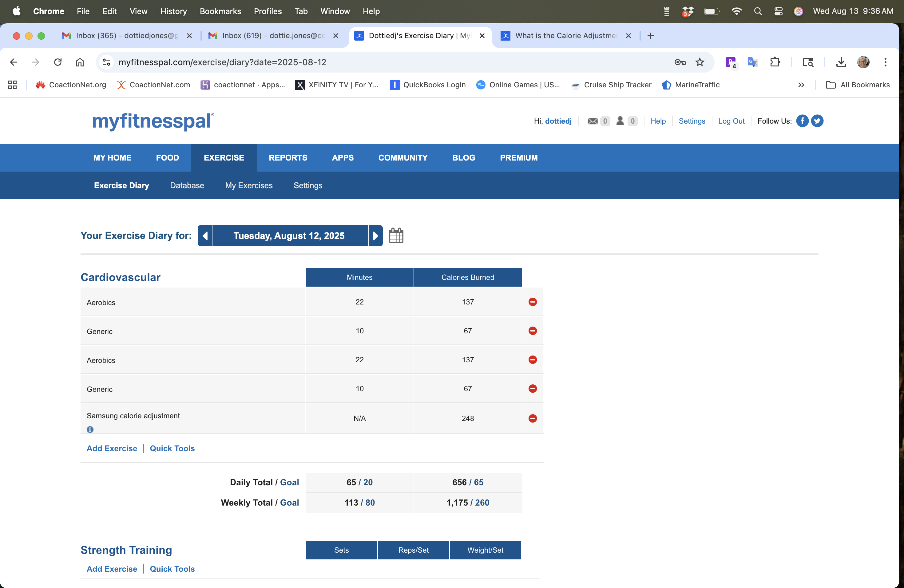
Task: Open Chrome History menu
Action: pyautogui.click(x=174, y=11)
